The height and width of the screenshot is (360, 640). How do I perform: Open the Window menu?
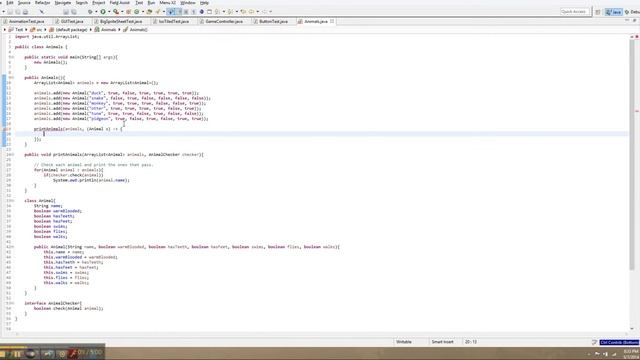tap(188, 3)
